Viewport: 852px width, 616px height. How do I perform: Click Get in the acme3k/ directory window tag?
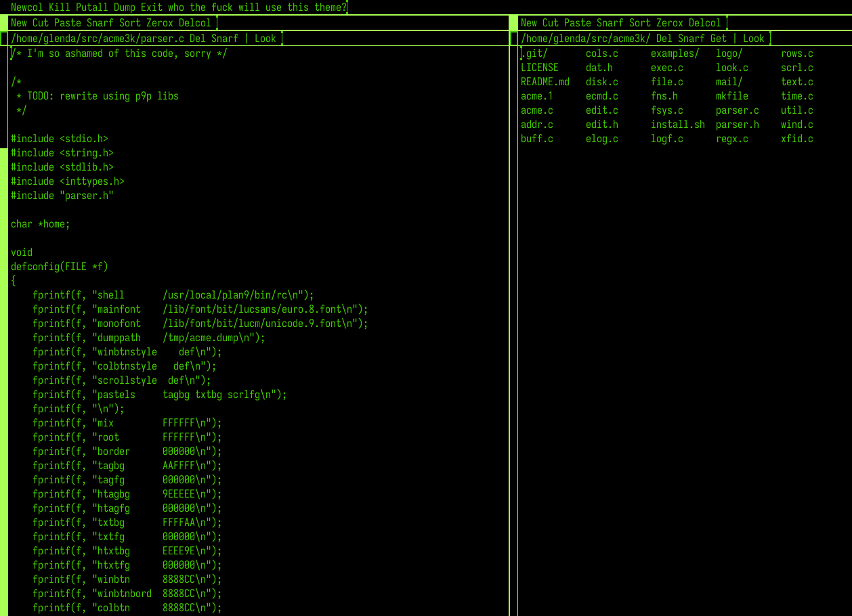(x=719, y=39)
